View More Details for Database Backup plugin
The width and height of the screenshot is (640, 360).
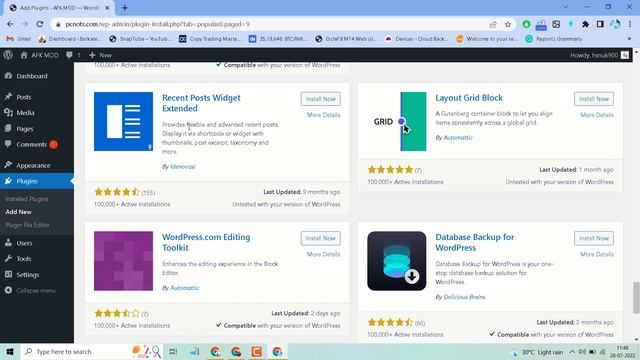click(597, 254)
